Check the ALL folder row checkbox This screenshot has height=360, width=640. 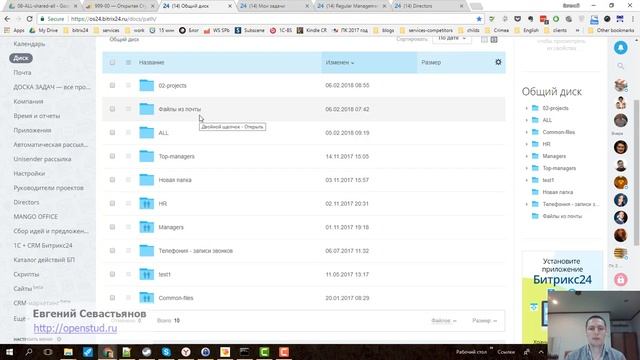(x=112, y=133)
